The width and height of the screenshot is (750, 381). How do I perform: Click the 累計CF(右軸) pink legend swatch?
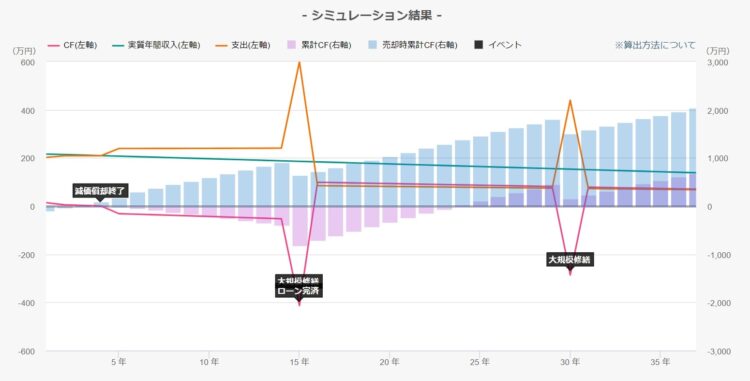tap(292, 45)
